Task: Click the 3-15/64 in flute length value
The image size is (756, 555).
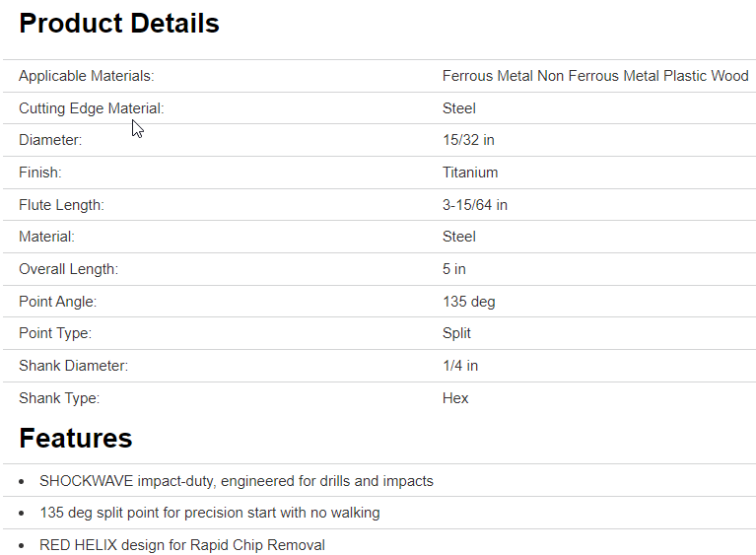Action: pyautogui.click(x=475, y=205)
